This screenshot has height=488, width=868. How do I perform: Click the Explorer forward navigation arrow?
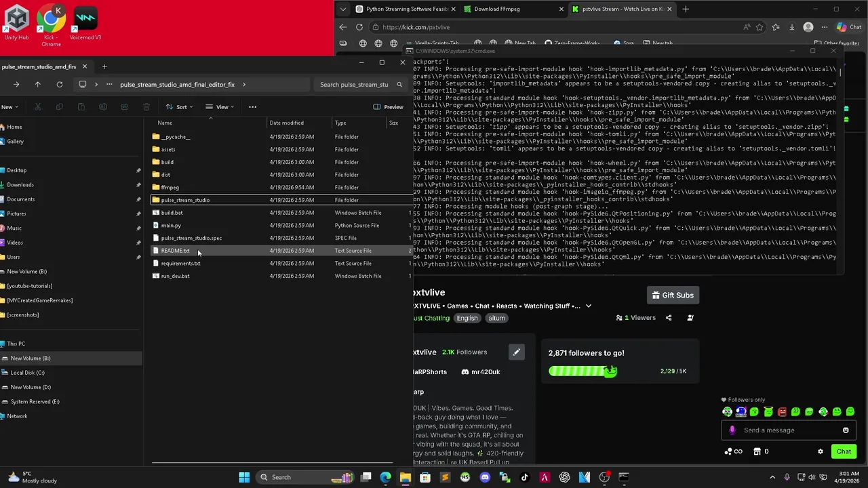tap(16, 85)
